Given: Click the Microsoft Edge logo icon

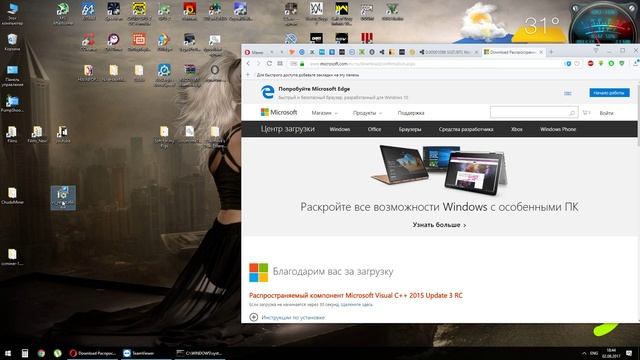Looking at the screenshot, I should pos(268,92).
